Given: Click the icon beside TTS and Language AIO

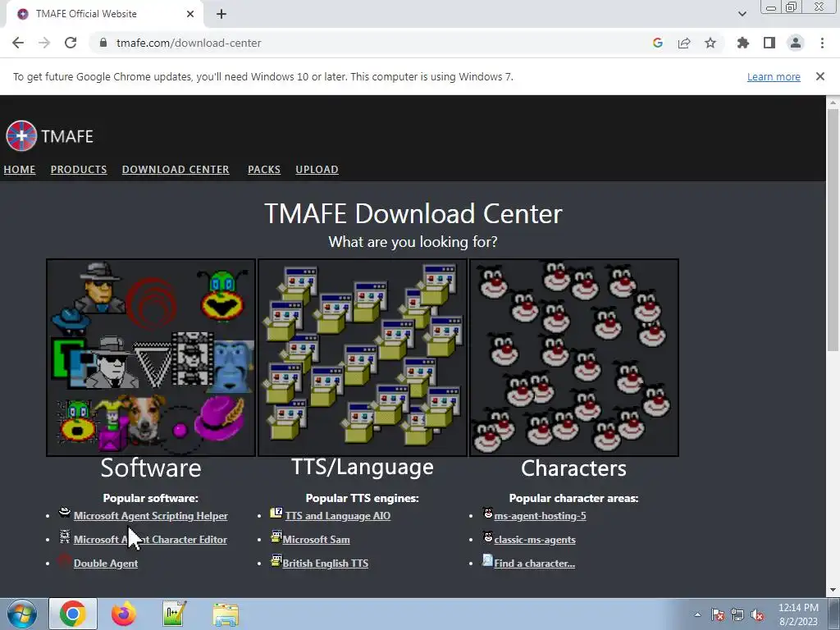Looking at the screenshot, I should (x=276, y=513).
